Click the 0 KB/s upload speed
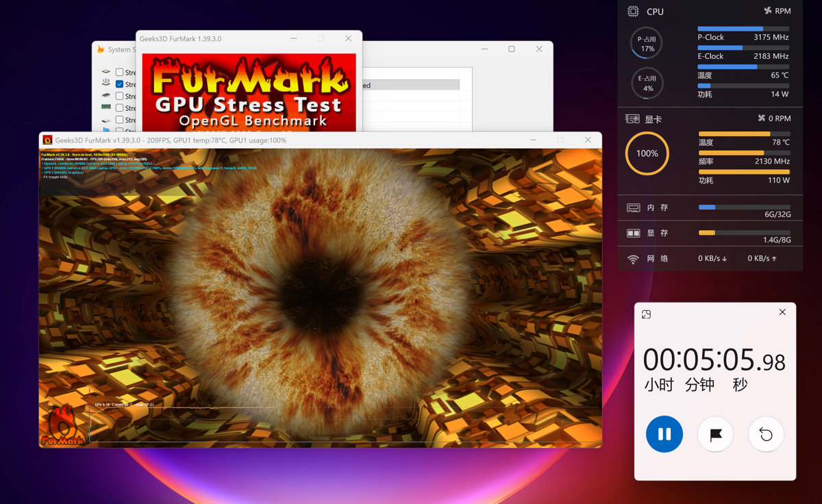822x504 pixels. tap(762, 259)
